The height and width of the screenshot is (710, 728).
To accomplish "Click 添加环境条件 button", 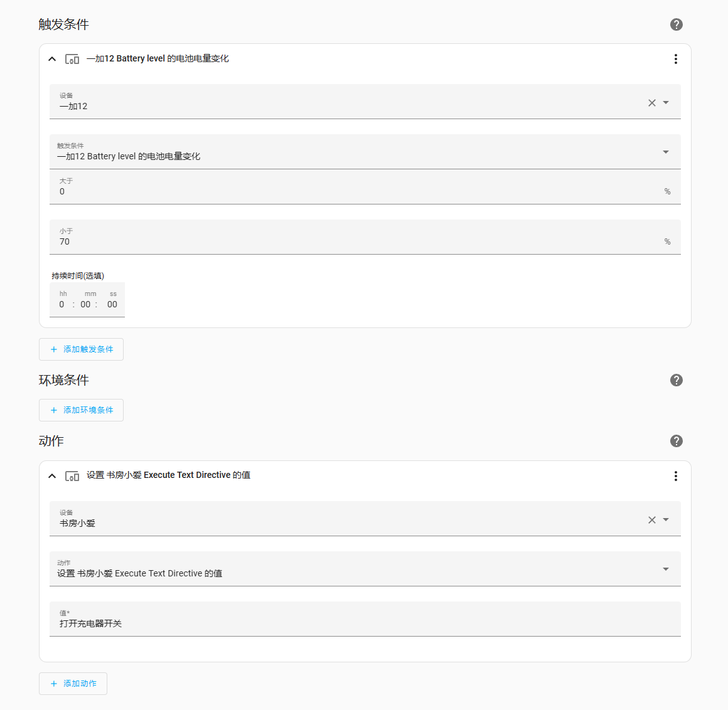I will 81,410.
